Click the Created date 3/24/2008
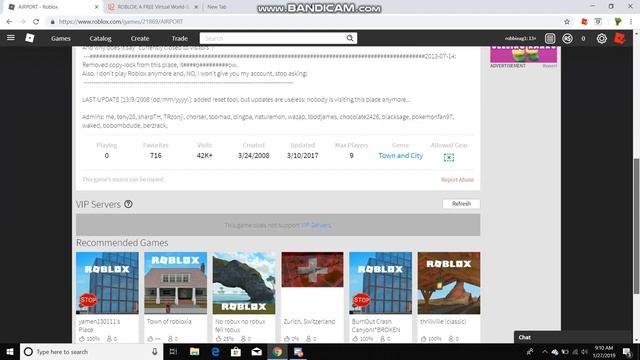640x360 pixels. point(253,156)
